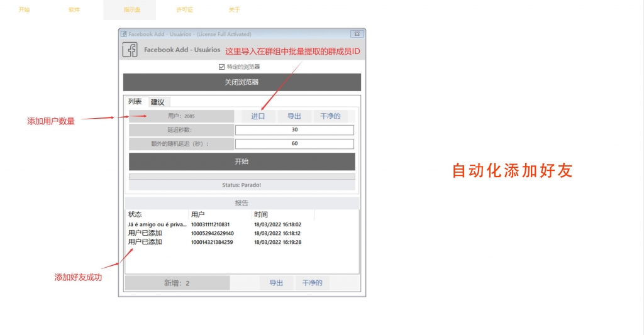
Task: Click the dark 开始 start button
Action: [242, 162]
